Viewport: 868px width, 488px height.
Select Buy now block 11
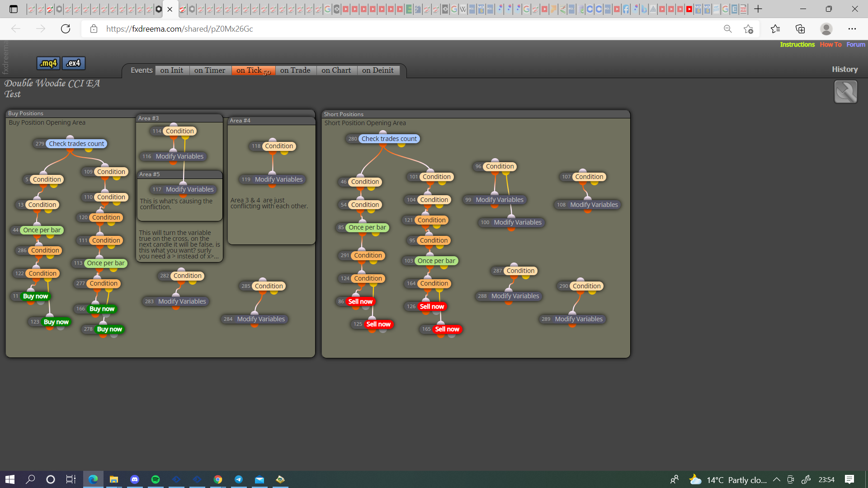pos(30,296)
